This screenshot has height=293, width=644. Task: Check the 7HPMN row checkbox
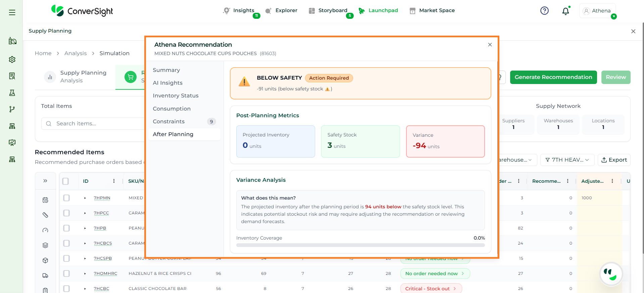(x=66, y=198)
